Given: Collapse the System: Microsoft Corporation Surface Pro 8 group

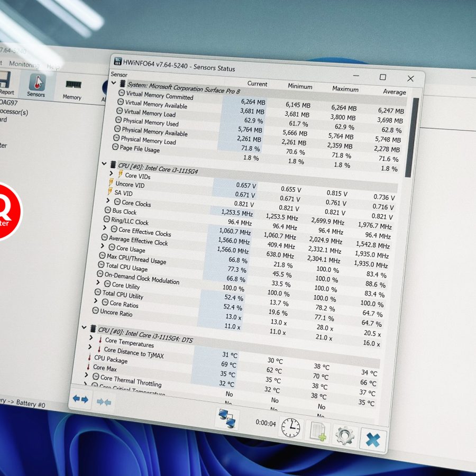Looking at the screenshot, I should pos(114,83).
